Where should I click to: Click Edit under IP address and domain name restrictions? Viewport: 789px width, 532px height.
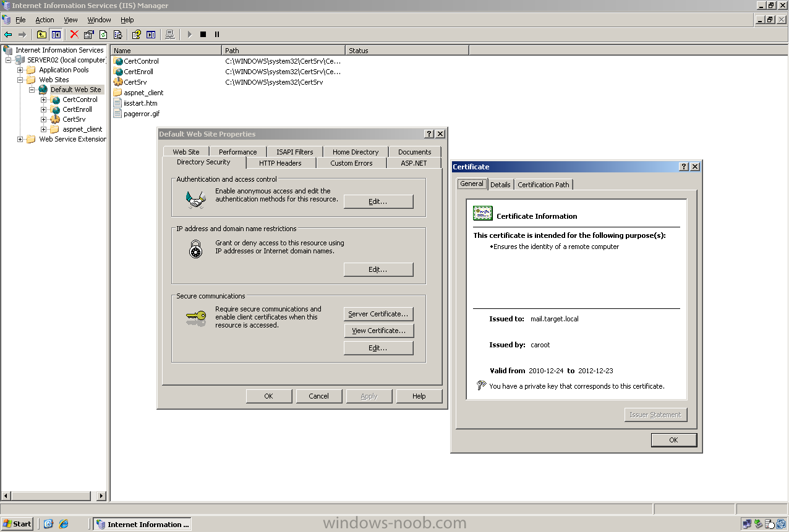tap(378, 269)
